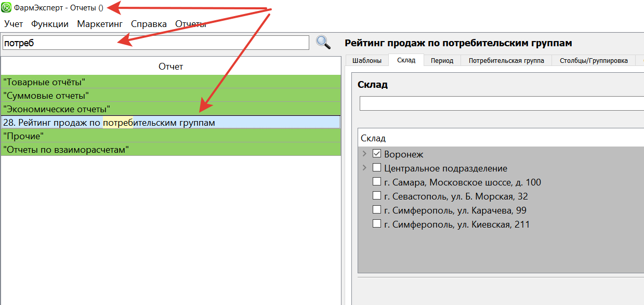
Task: Enable the г. Самара, Московское шоссе checkbox
Action: coord(377,182)
